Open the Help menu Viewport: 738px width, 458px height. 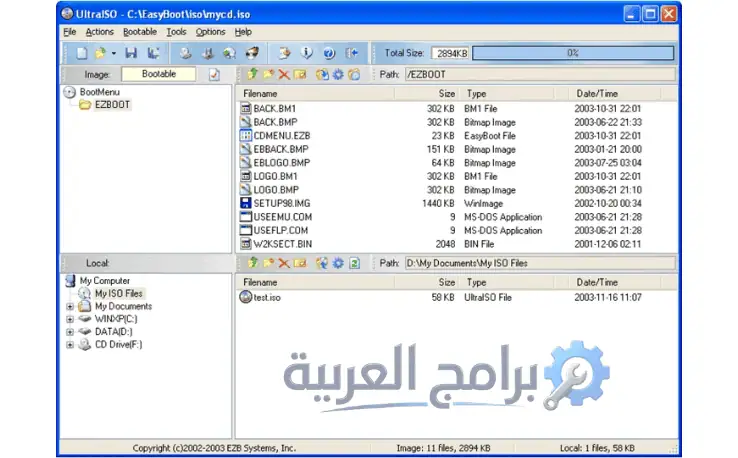tap(243, 32)
